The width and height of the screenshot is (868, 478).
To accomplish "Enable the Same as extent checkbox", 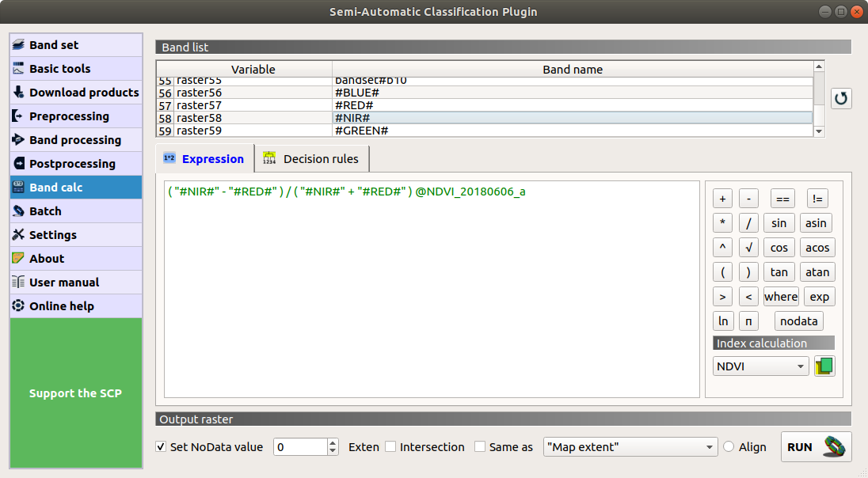I will tap(480, 447).
